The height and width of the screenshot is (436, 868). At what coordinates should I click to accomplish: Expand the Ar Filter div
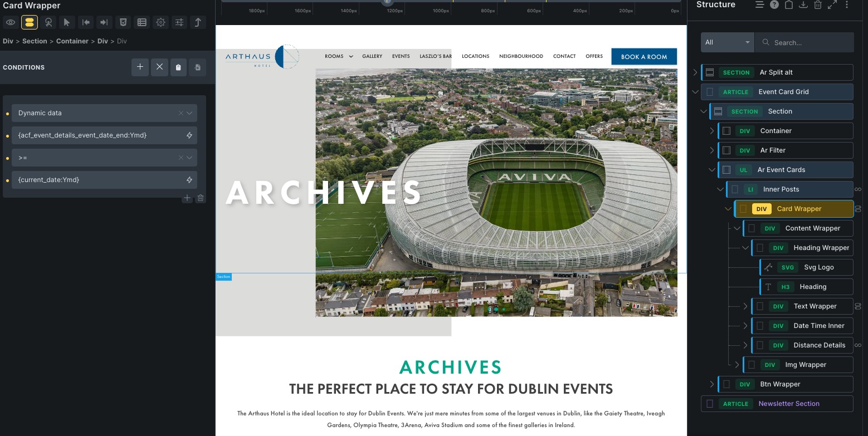coord(712,150)
